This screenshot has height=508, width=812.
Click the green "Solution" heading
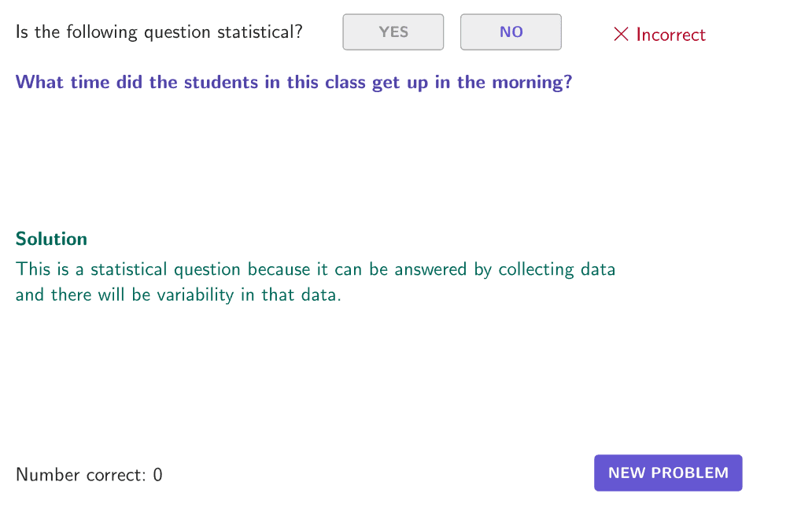tap(51, 239)
